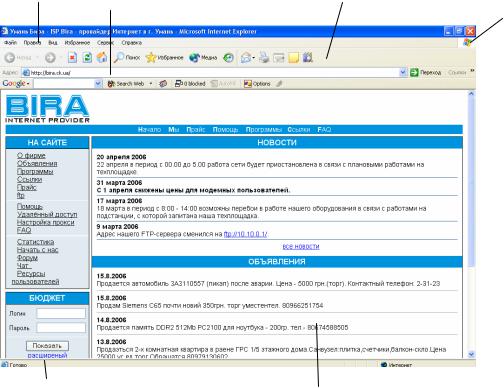The height and width of the screenshot is (388, 504).
Task: Open the Объявления sidebar link
Action: [37, 164]
